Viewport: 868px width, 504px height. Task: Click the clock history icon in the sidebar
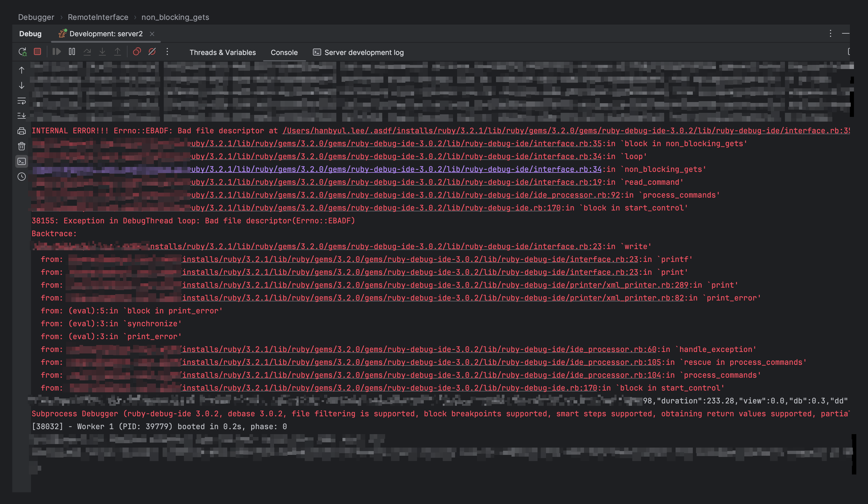tap(22, 177)
